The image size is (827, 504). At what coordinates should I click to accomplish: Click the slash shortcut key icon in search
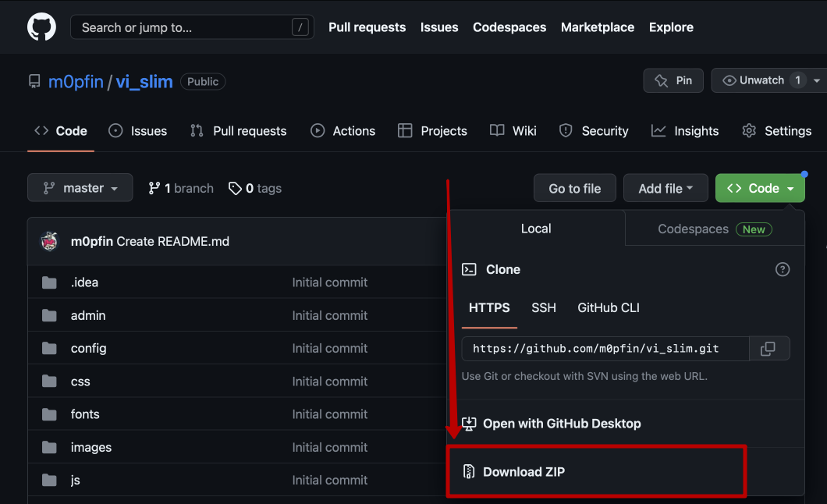(300, 27)
